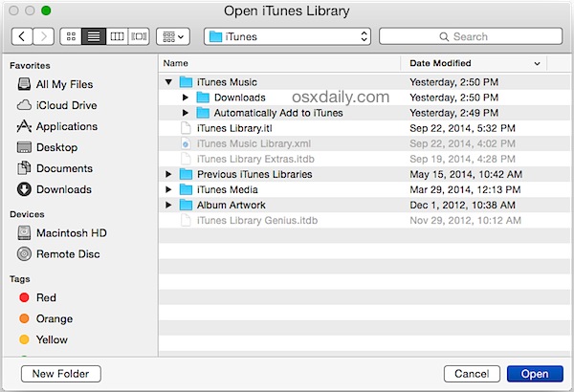The image size is (574, 392).
Task: Click the Cancel button
Action: point(472,374)
